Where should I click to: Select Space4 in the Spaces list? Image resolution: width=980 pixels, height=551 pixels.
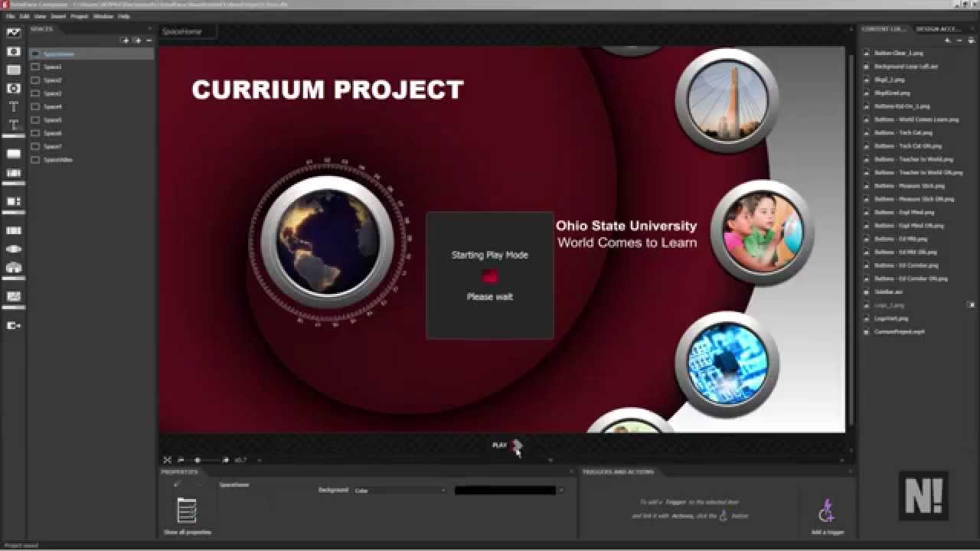tap(91, 106)
